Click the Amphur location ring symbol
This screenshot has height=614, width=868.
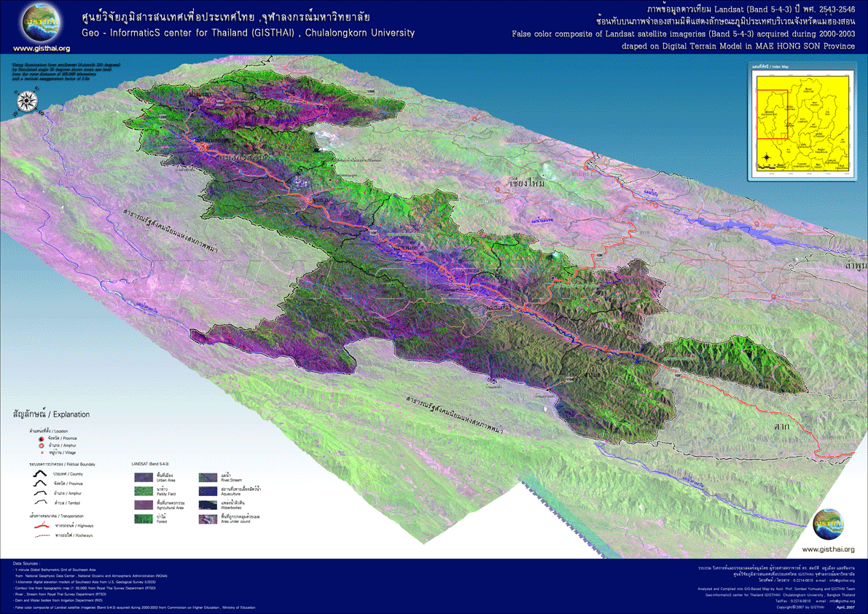pyautogui.click(x=42, y=445)
